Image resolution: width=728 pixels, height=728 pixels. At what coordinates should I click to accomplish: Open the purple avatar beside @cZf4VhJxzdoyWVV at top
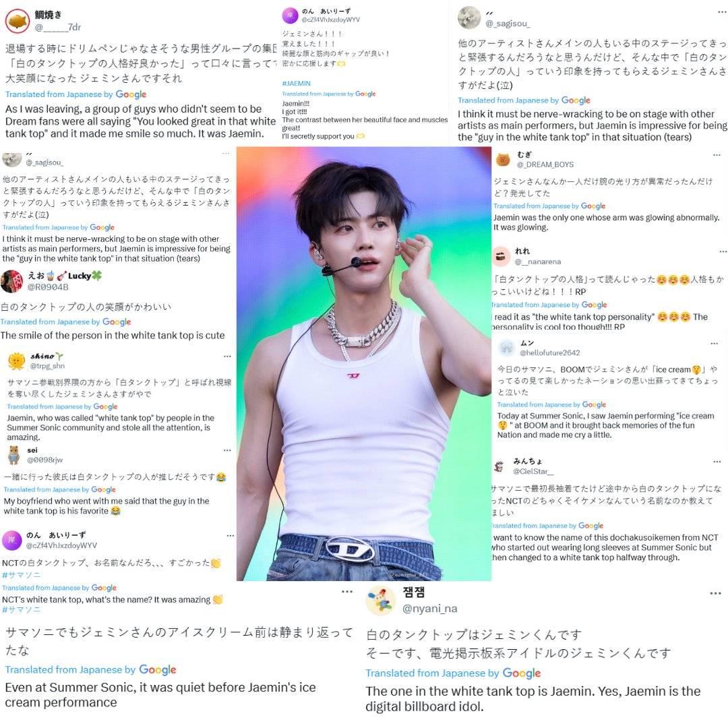[290, 16]
